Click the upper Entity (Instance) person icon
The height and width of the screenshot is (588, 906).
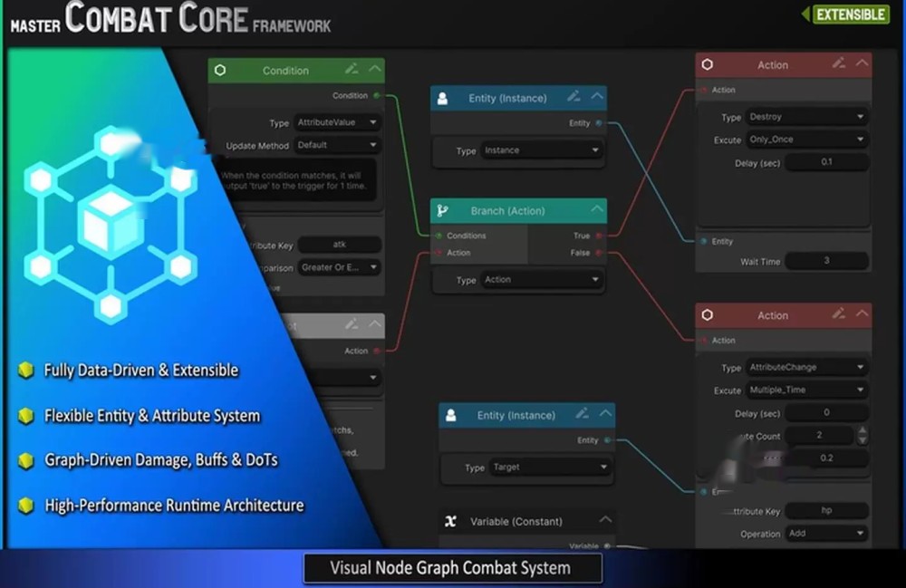click(443, 98)
